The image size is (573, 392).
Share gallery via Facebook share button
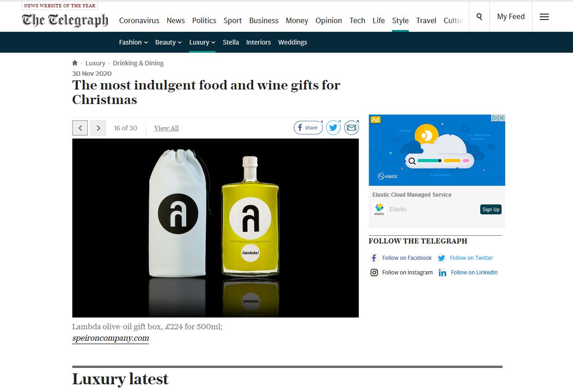click(308, 128)
